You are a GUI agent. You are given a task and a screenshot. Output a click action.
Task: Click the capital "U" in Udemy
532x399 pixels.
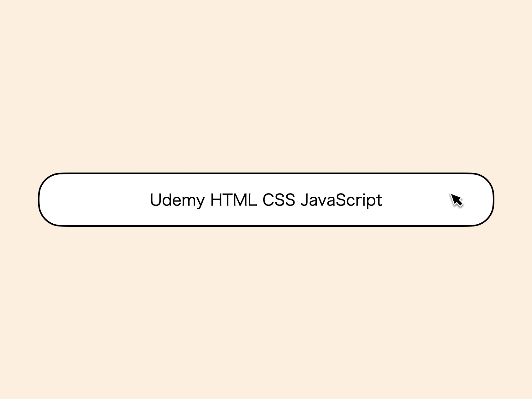click(155, 200)
